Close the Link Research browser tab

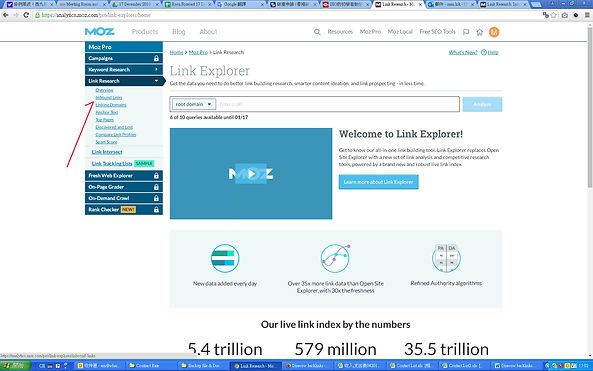pyautogui.click(x=420, y=5)
